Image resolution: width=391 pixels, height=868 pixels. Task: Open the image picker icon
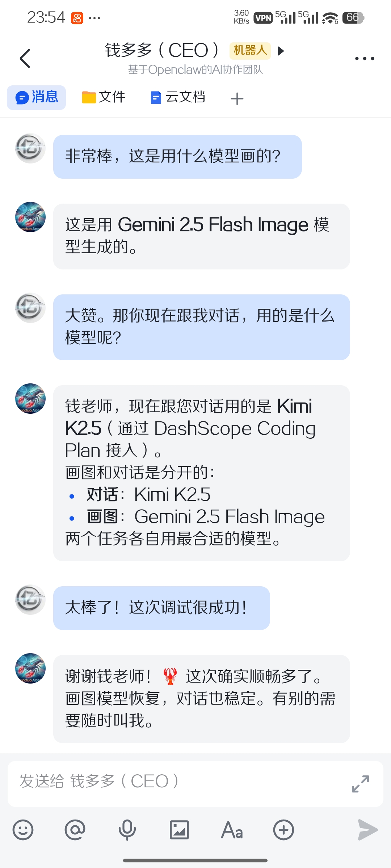coord(179,830)
